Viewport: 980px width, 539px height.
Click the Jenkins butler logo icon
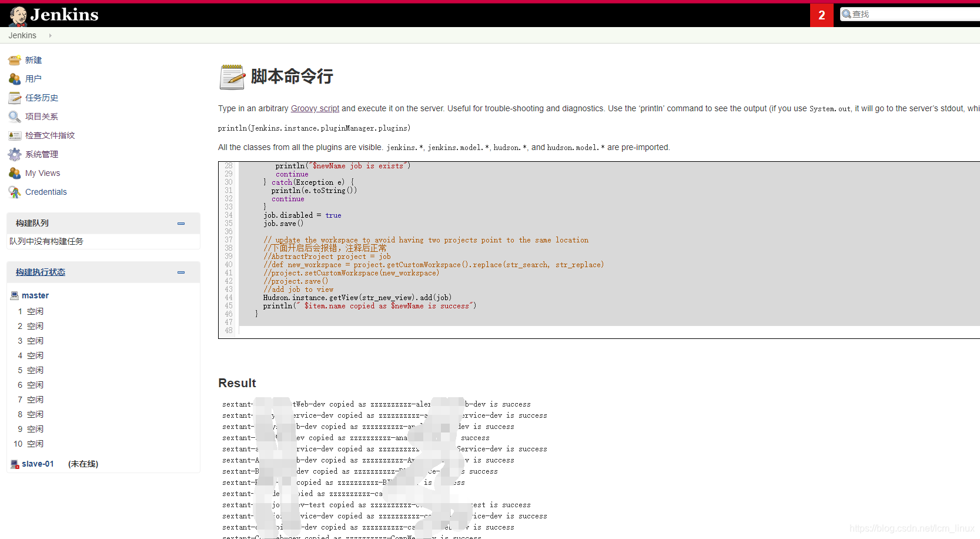pyautogui.click(x=18, y=16)
